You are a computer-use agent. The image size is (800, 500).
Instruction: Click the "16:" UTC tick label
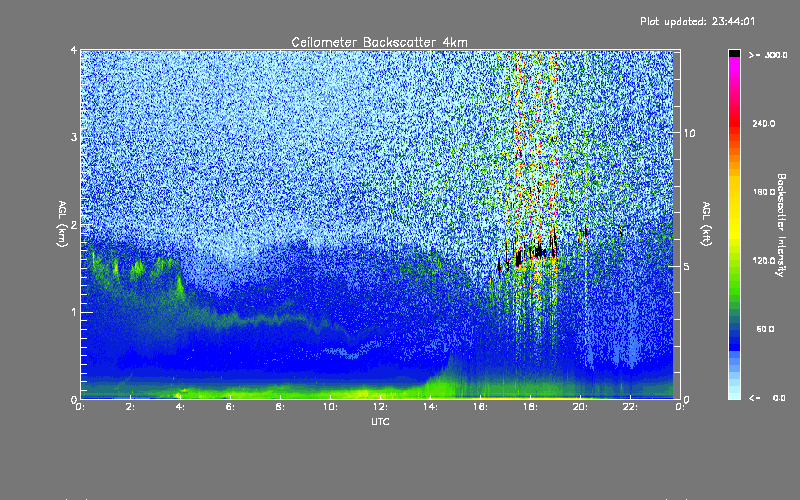481,407
